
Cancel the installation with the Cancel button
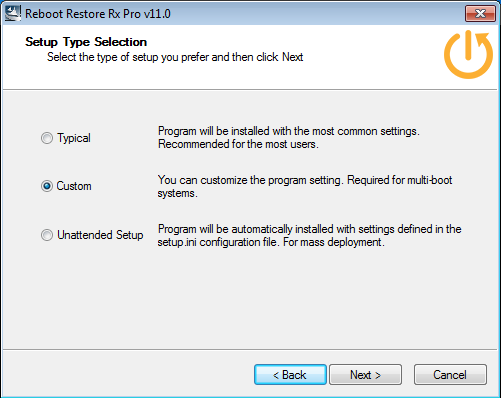click(450, 375)
